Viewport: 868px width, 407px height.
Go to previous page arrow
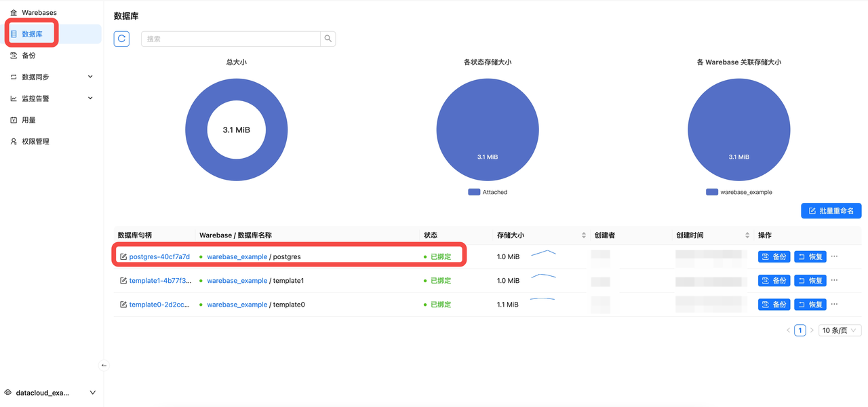coord(788,330)
